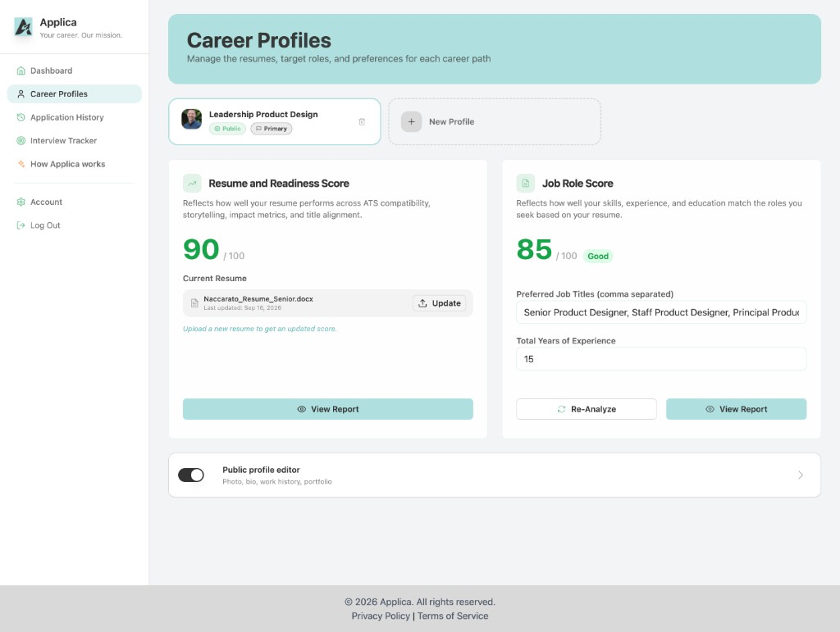Click the plus icon for New Profile
The height and width of the screenshot is (632, 840).
click(412, 121)
